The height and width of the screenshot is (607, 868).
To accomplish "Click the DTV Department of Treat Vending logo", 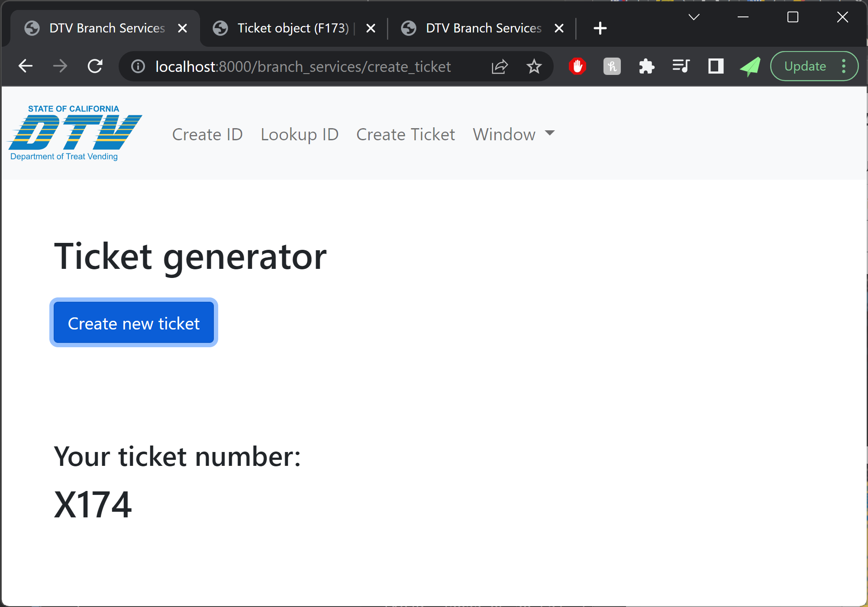I will [x=74, y=132].
